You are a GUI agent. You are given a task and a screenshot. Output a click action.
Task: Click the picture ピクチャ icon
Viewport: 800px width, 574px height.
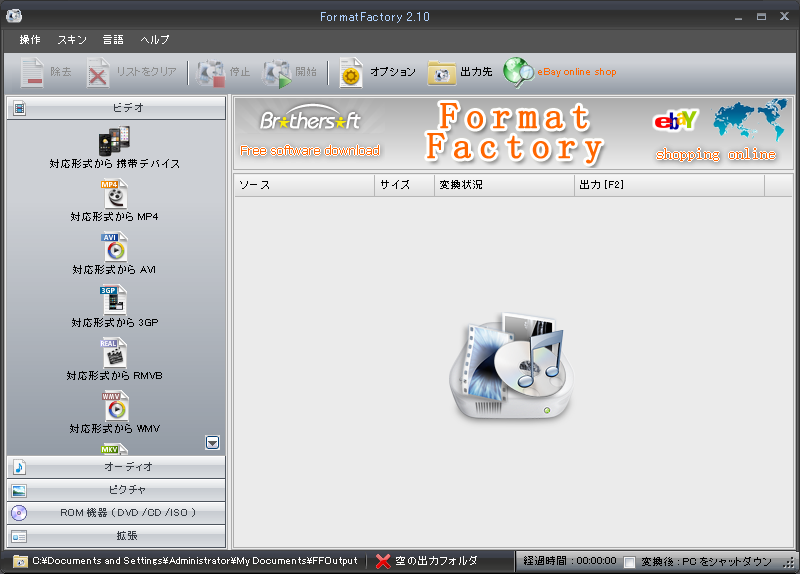19,490
